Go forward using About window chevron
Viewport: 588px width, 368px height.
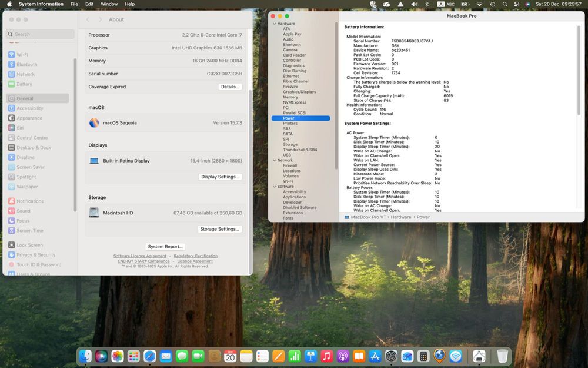[100, 19]
